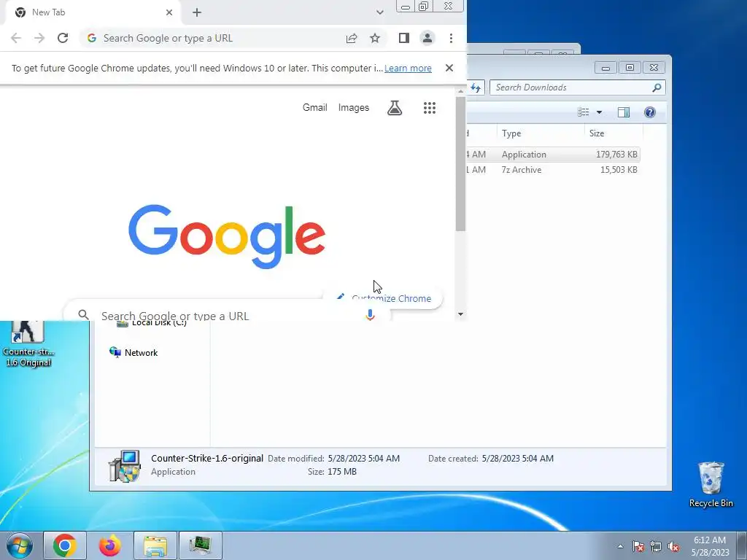Image resolution: width=747 pixels, height=560 pixels.
Task: Click Chrome icon in taskbar
Action: coord(65,545)
